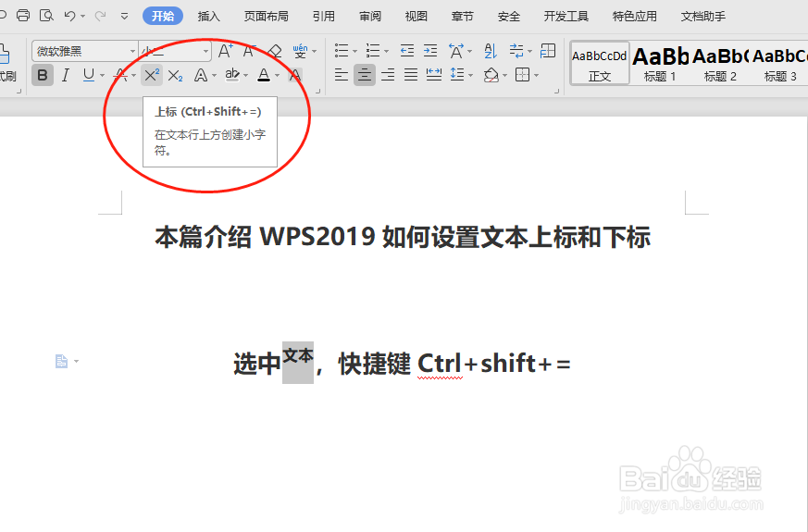The image size is (808, 532).
Task: Apply paragraph shading fill
Action: (x=491, y=75)
